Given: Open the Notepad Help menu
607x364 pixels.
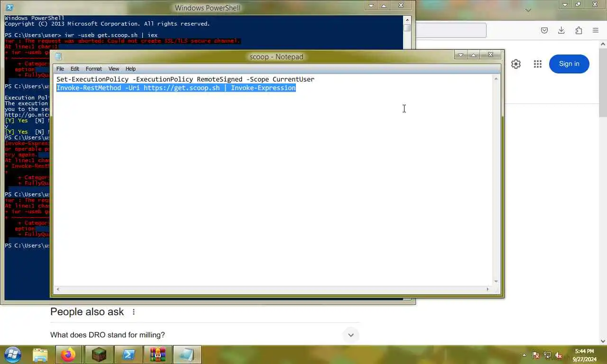Looking at the screenshot, I should tap(130, 69).
